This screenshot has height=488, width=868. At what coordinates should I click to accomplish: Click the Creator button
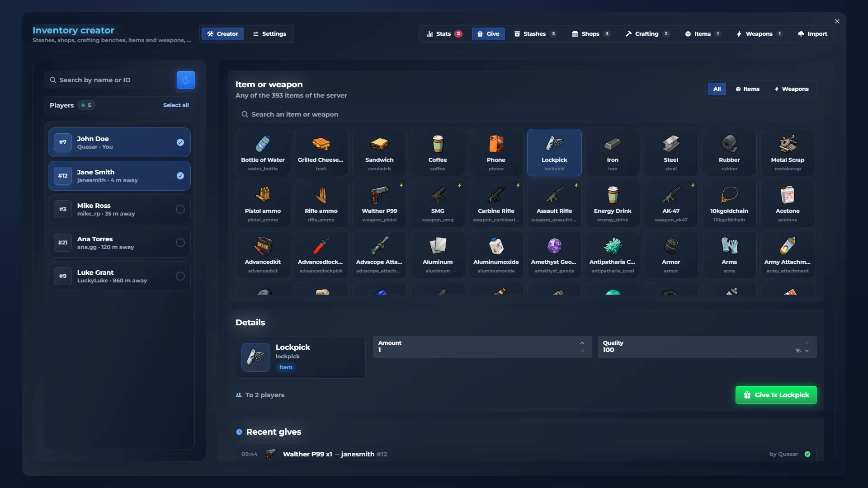click(x=222, y=34)
